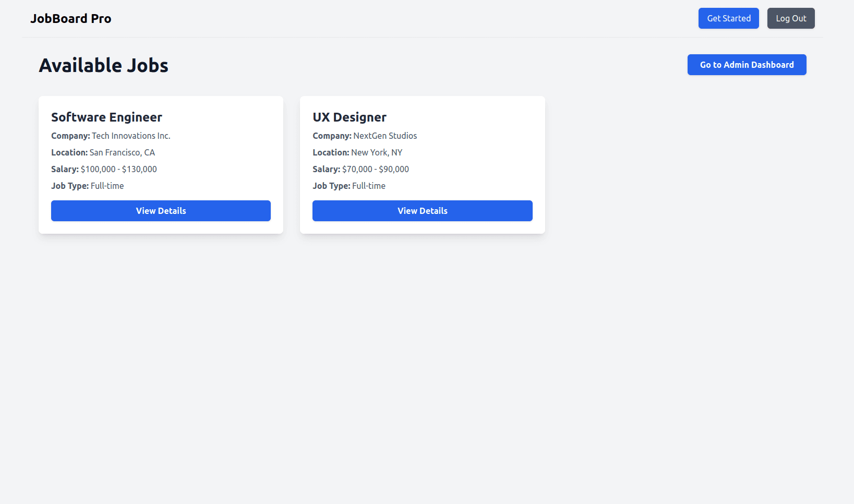Select the Tech Innovations Inc. company name

[x=131, y=136]
